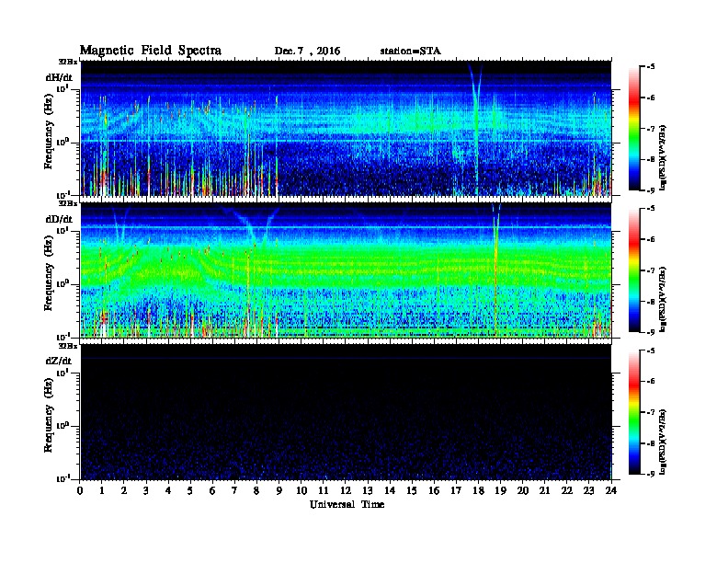Click the log PSD label beside the dD/dt color bar

pos(664,299)
